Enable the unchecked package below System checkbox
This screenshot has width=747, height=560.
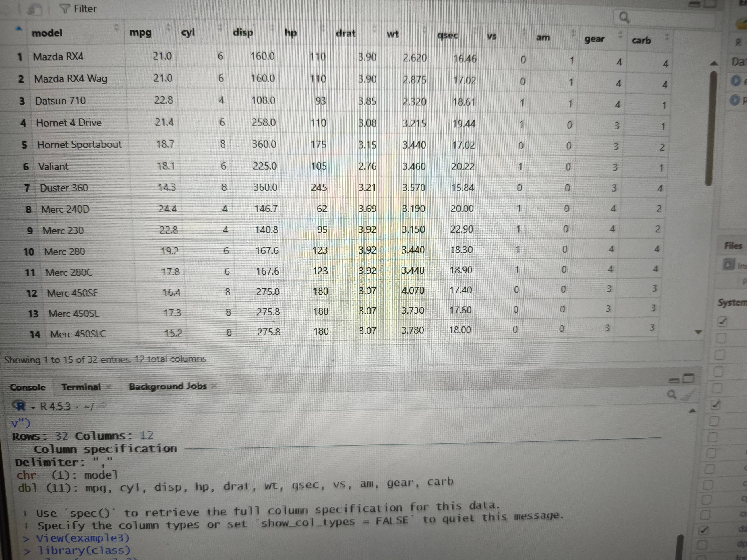point(721,338)
